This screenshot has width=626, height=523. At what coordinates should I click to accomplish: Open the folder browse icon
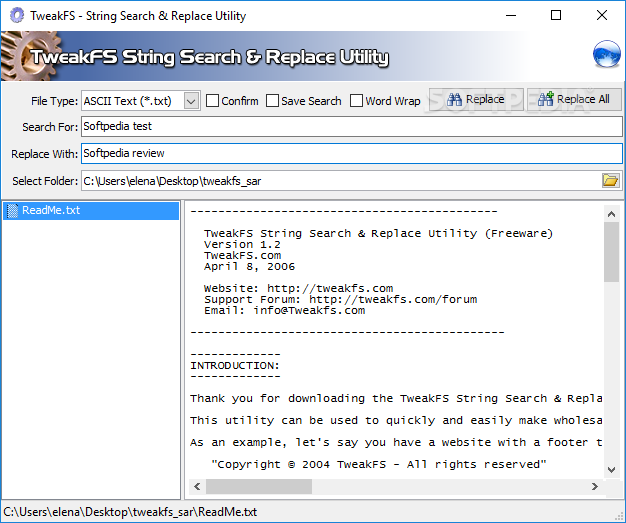coord(610,180)
